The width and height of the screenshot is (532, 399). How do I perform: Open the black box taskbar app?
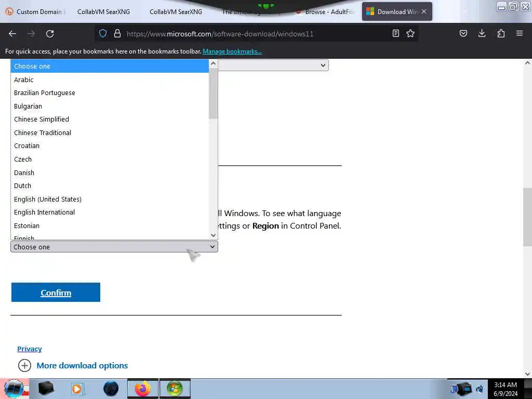[46, 389]
